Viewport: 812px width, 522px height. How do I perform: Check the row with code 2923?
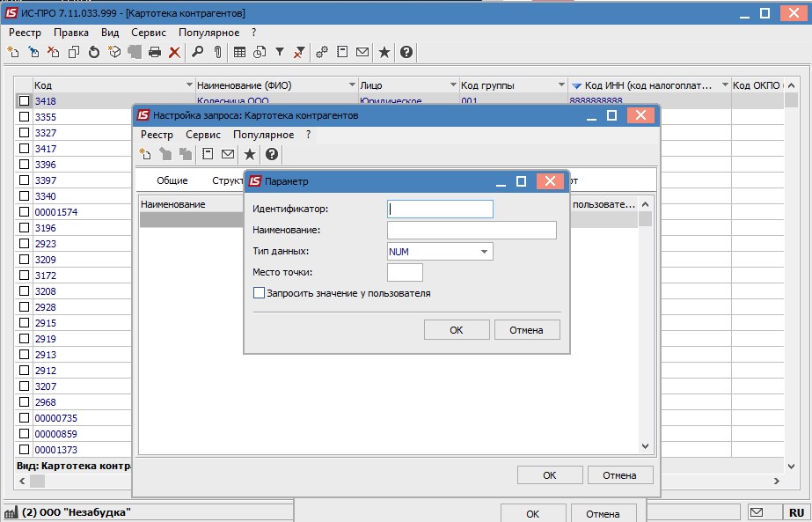(x=24, y=243)
